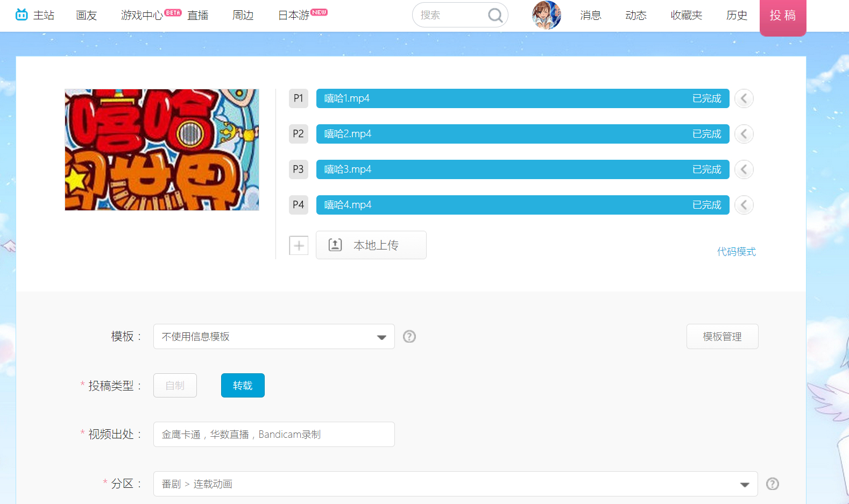
Task: Open the 直播 live nav item
Action: coord(198,15)
